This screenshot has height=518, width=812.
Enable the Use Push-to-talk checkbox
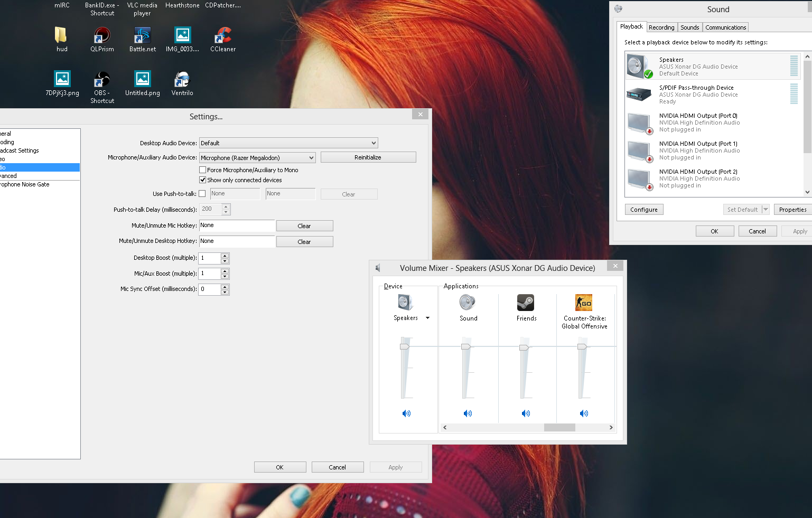[202, 194]
